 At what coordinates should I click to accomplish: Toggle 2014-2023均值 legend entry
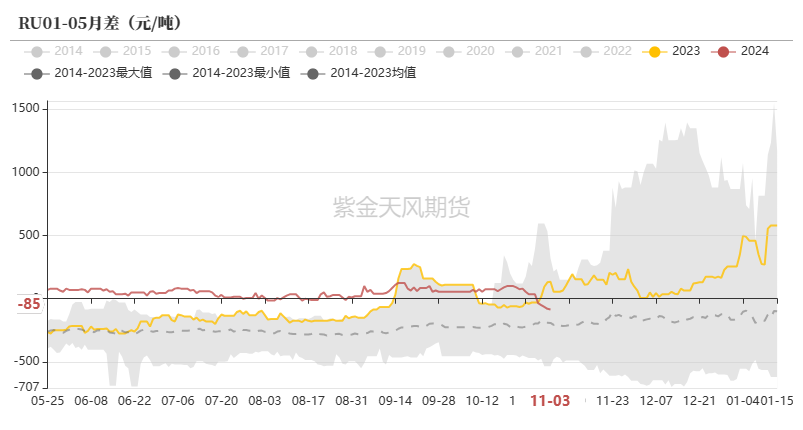point(358,73)
